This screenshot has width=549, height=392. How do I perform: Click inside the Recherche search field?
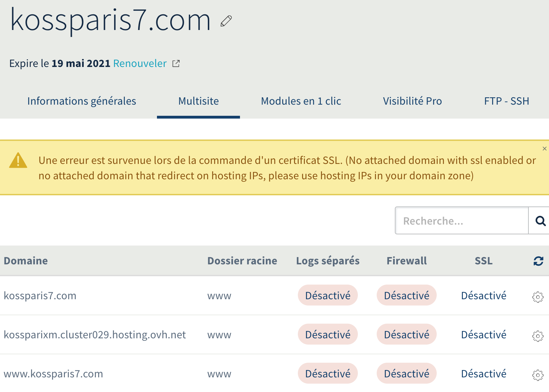[461, 221]
